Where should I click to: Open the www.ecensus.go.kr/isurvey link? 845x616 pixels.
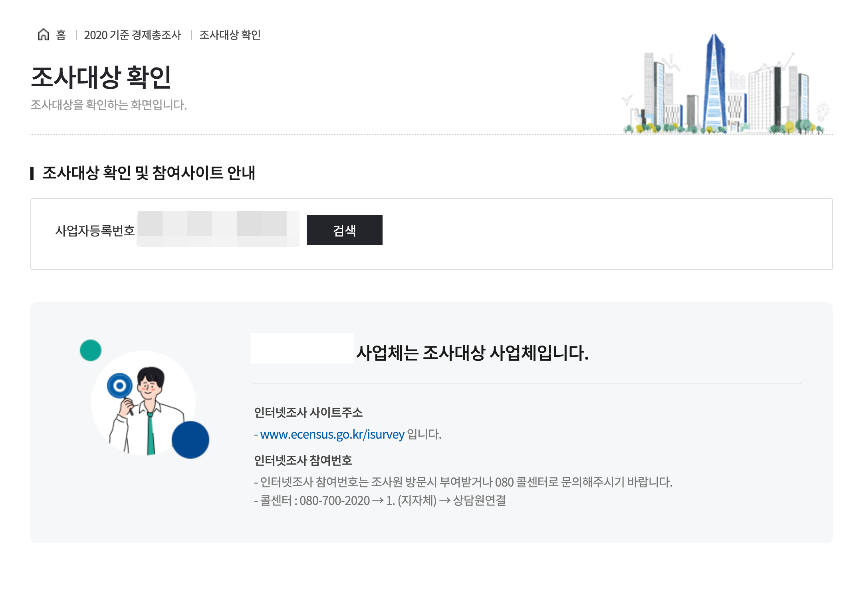332,434
